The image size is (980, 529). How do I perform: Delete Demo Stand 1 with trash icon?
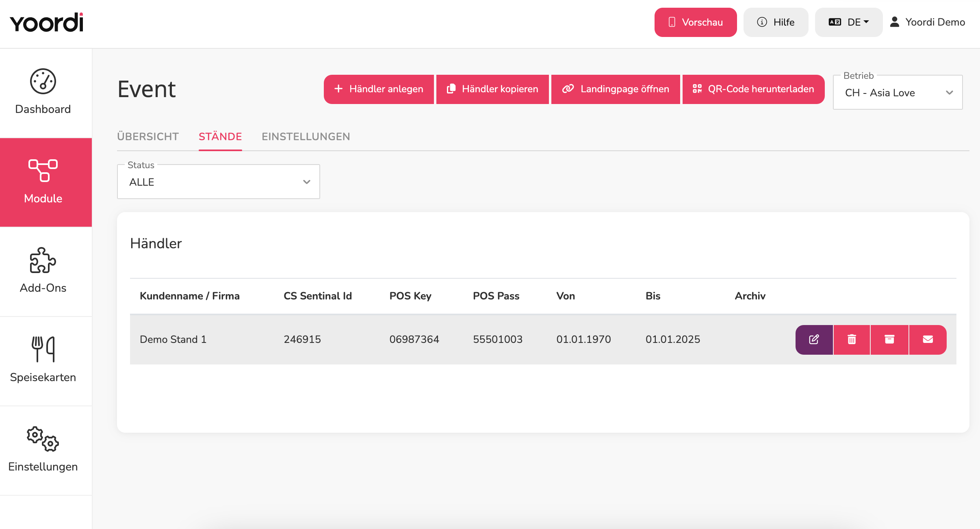click(x=852, y=340)
